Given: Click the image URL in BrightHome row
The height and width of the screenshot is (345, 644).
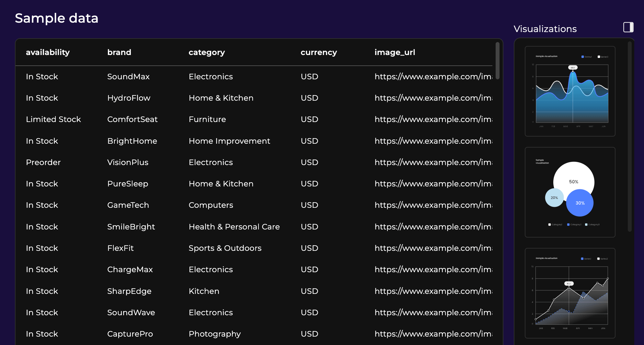Looking at the screenshot, I should tap(433, 141).
